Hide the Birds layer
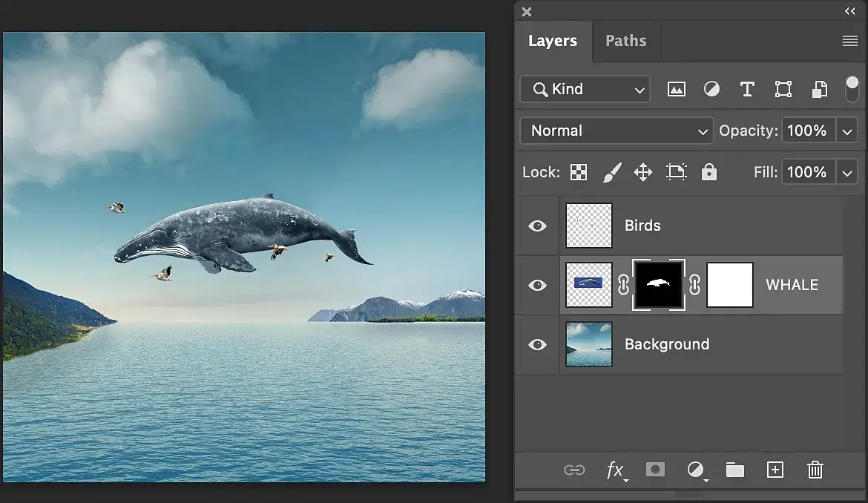 (536, 226)
